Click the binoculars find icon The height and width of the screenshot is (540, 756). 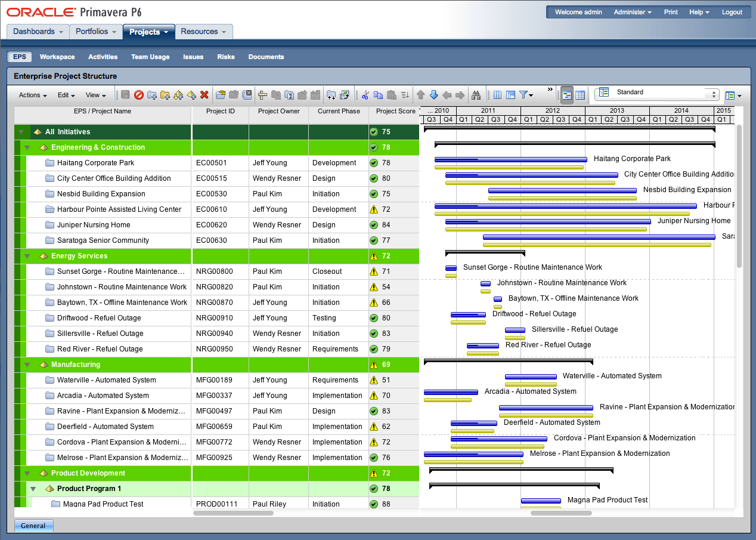(x=476, y=95)
